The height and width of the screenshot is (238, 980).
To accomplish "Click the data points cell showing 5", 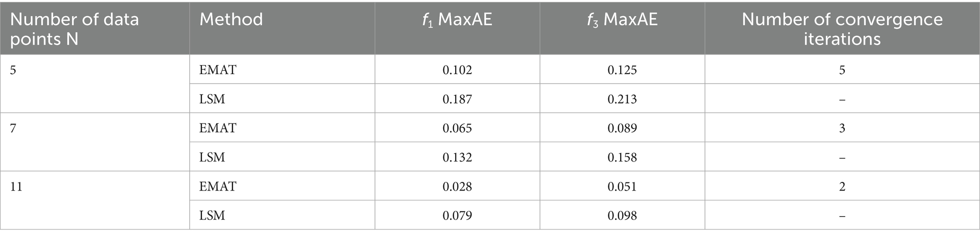I will pyautogui.click(x=95, y=84).
